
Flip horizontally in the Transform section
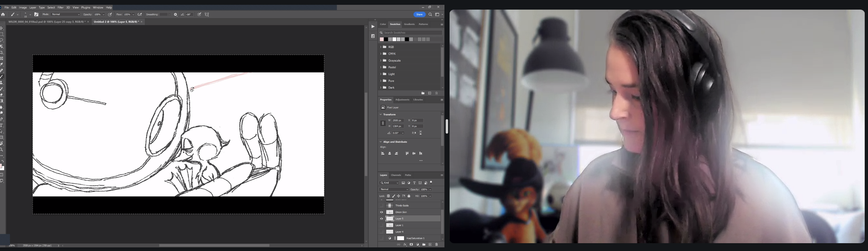tap(414, 133)
